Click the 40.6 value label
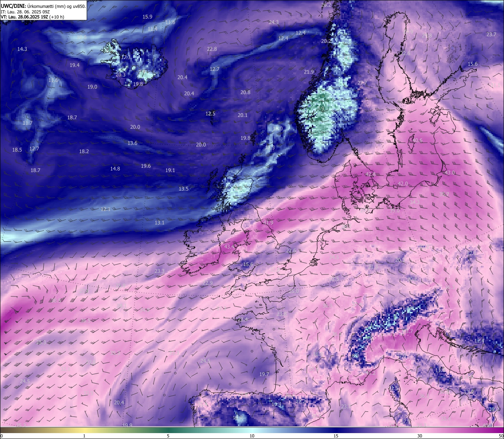The width and height of the screenshot is (504, 439). point(417,141)
